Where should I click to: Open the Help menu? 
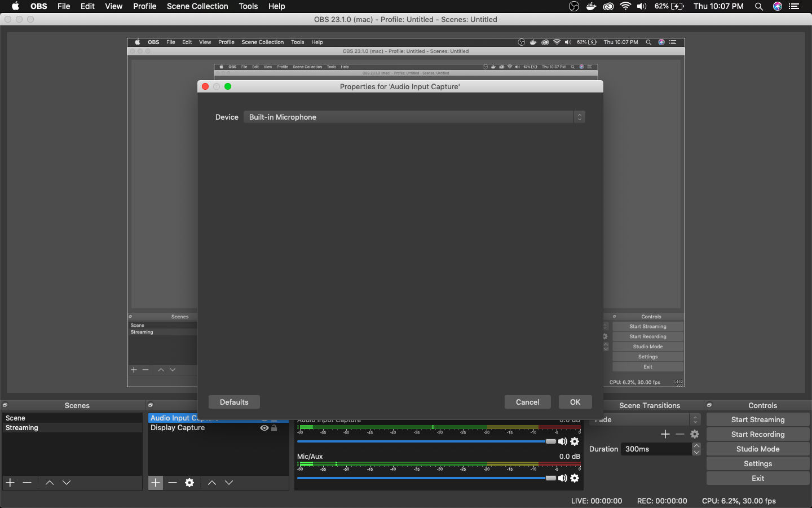(x=276, y=6)
